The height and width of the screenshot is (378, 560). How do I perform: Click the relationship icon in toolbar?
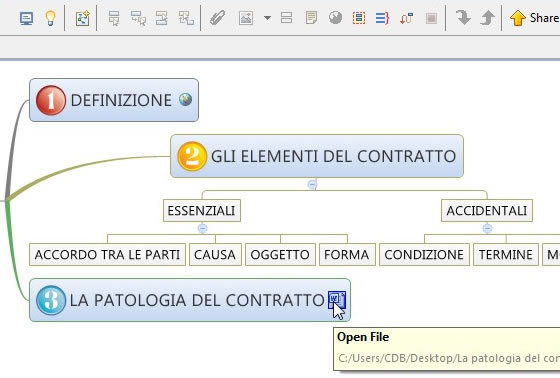(406, 18)
